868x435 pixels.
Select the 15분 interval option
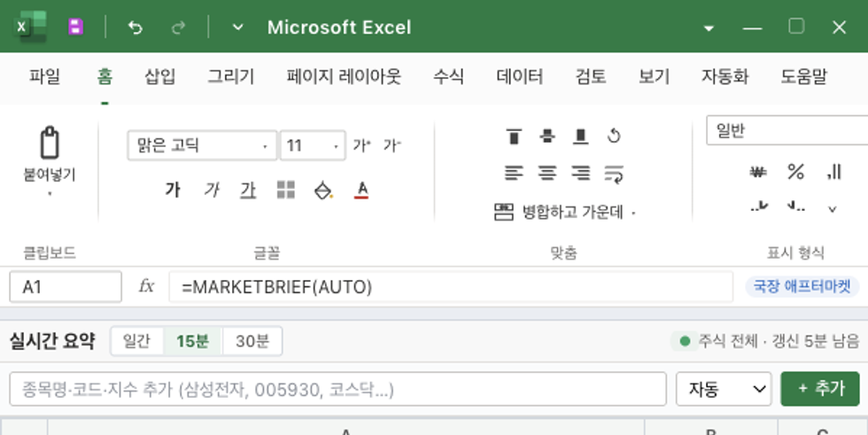(193, 341)
